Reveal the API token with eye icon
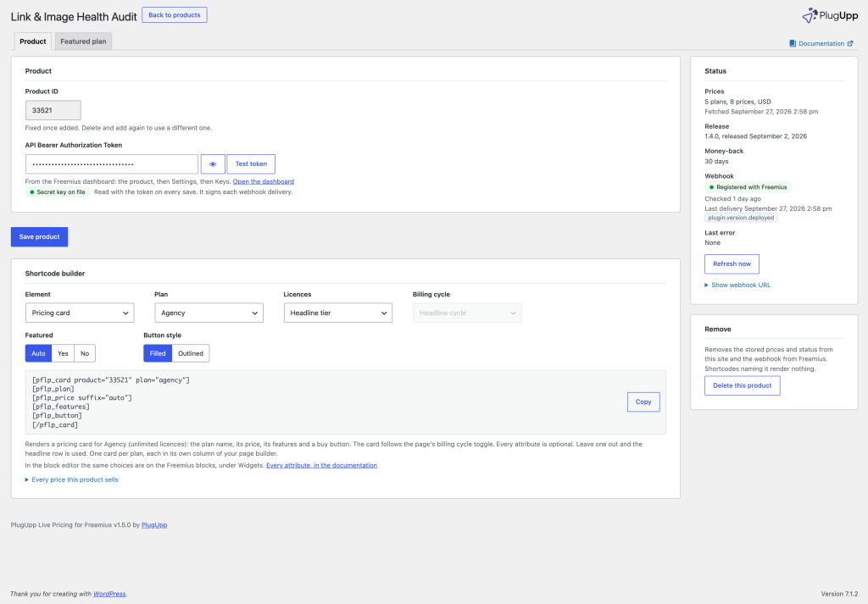 click(x=213, y=164)
